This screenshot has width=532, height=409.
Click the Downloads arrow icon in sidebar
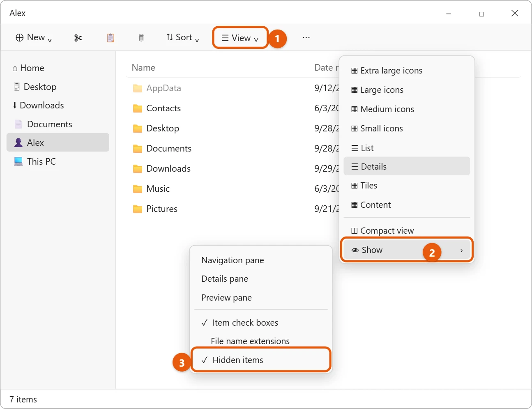click(15, 105)
